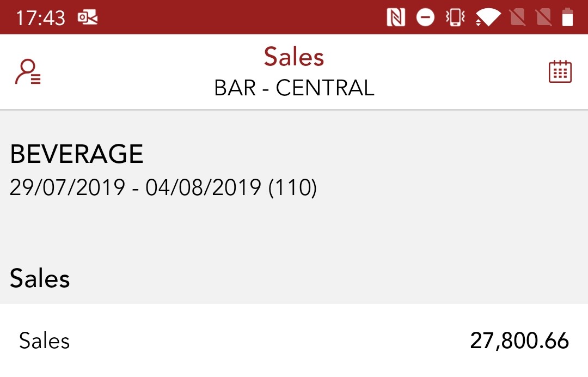Tap the Do Not Disturb icon
Image resolution: width=588 pixels, height=377 pixels.
pos(425,18)
